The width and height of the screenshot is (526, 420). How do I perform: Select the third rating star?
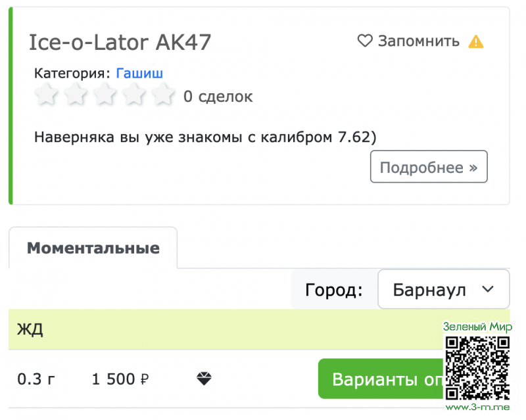tap(105, 95)
